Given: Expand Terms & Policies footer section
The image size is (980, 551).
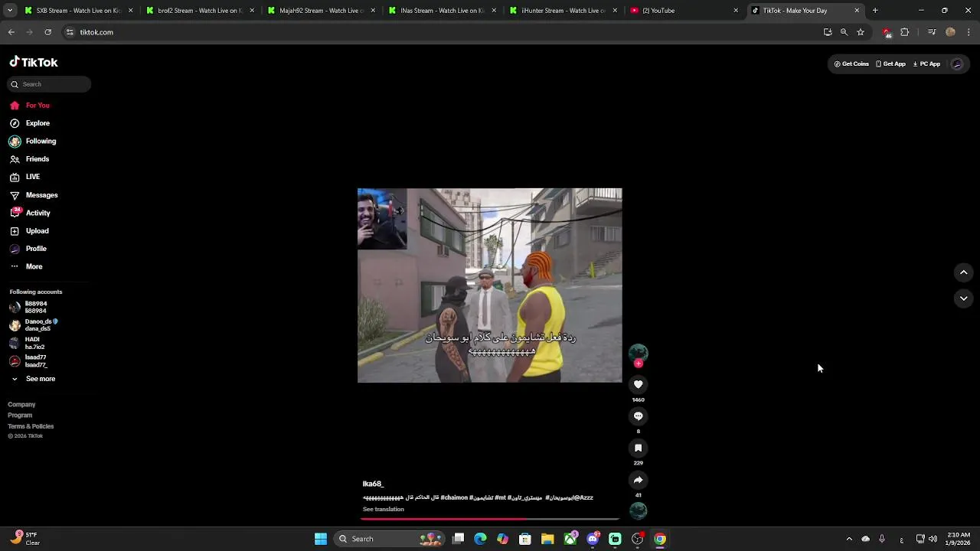Looking at the screenshot, I should click(31, 426).
